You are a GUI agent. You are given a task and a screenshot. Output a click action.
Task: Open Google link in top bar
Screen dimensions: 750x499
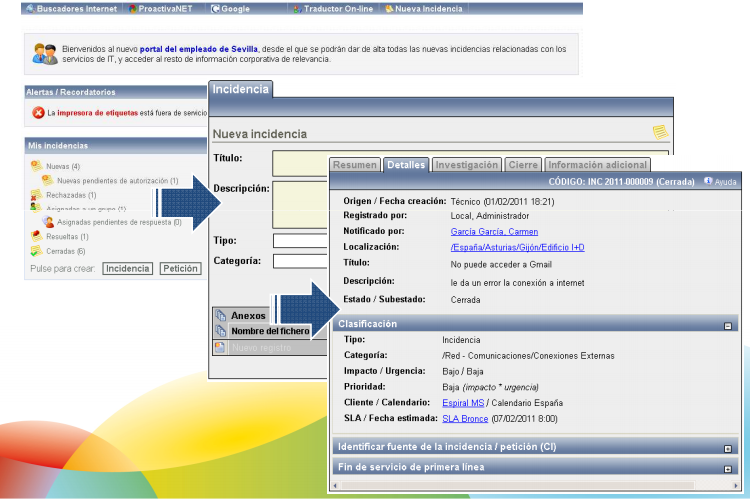pos(235,9)
